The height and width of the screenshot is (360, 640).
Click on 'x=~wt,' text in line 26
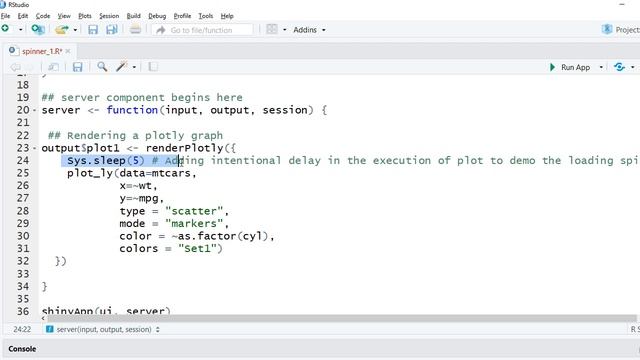(x=138, y=186)
